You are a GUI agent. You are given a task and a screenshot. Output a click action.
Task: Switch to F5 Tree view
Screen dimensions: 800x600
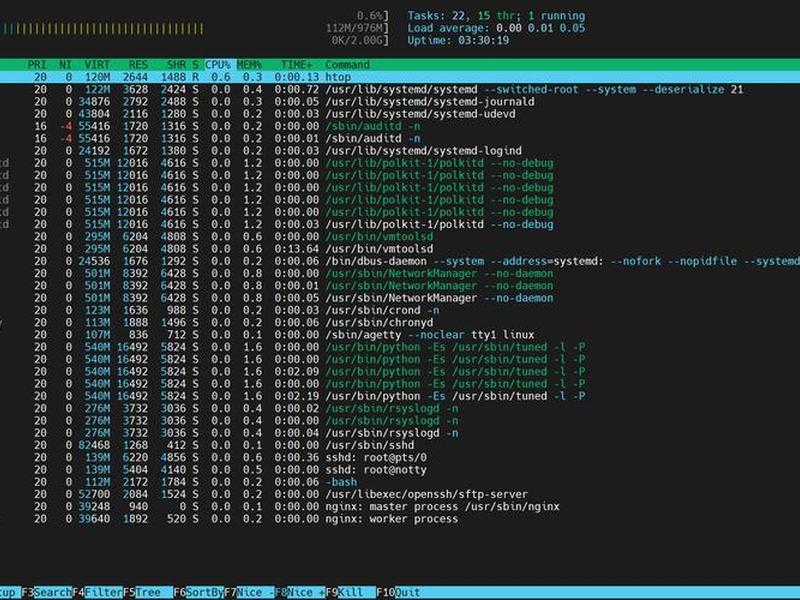[x=148, y=592]
